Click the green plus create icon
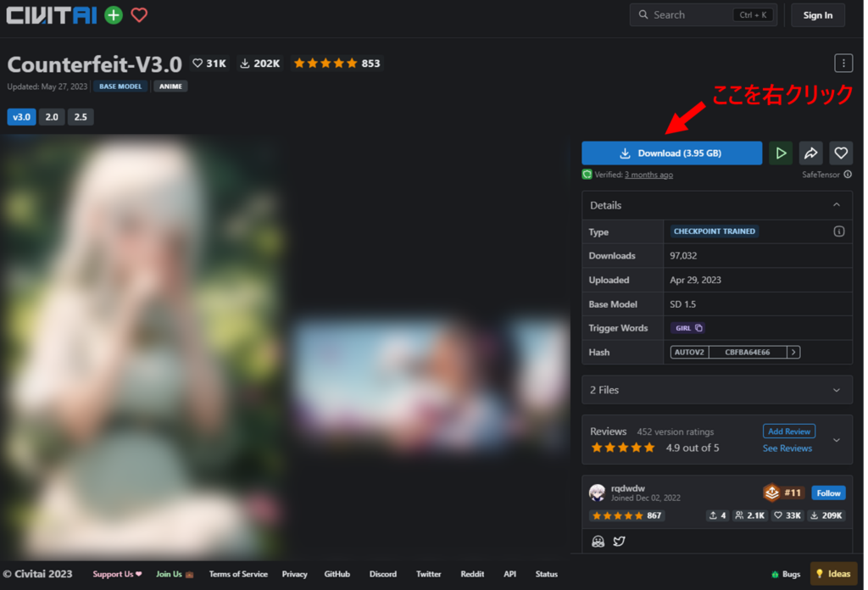Image resolution: width=868 pixels, height=590 pixels. point(113,14)
